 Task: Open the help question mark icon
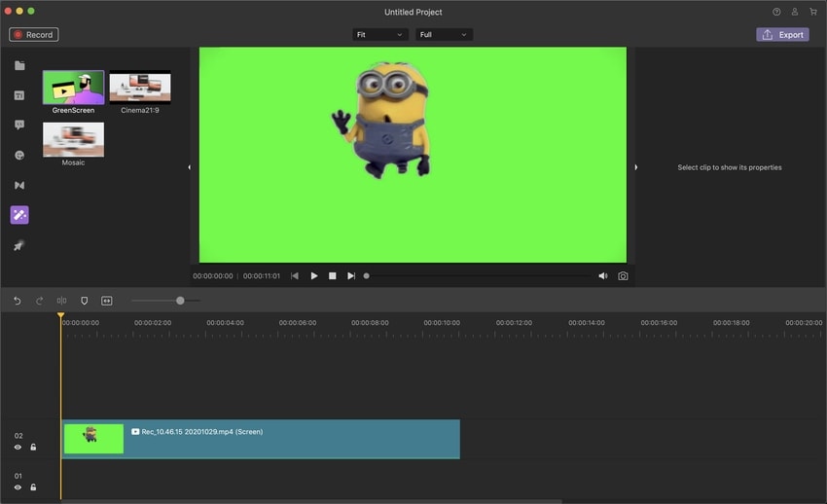pyautogui.click(x=776, y=12)
